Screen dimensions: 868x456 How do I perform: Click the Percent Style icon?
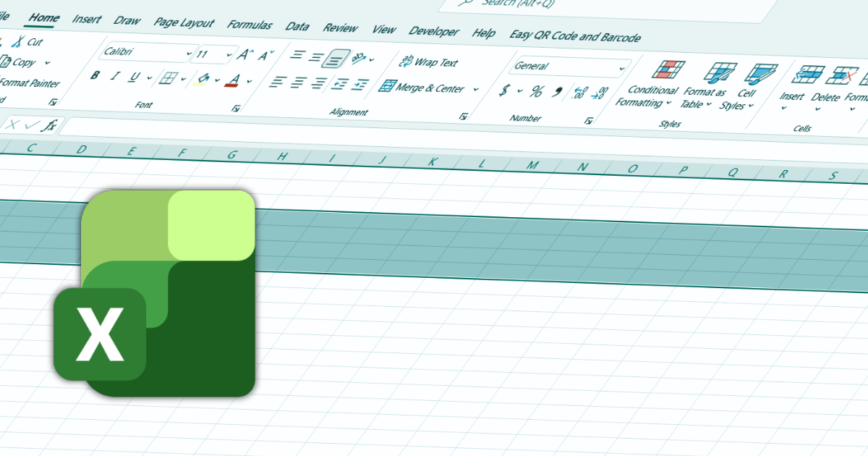tap(537, 92)
